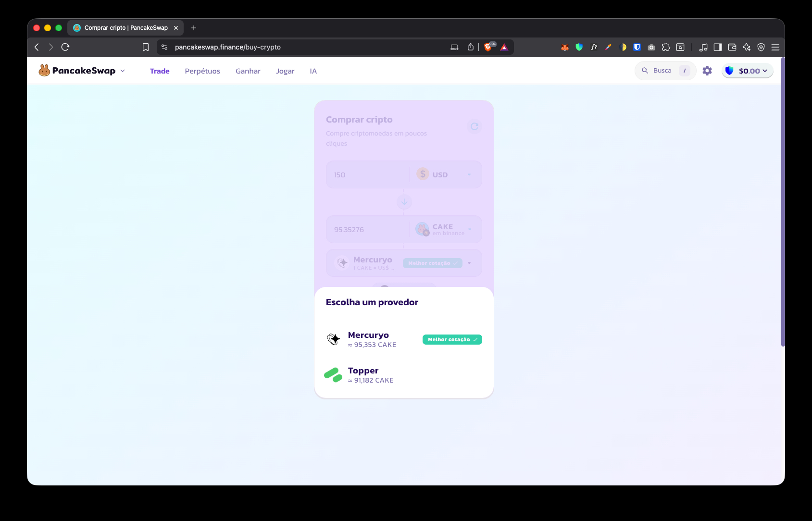Click the share icon in address bar
The width and height of the screenshot is (812, 521).
click(x=471, y=47)
